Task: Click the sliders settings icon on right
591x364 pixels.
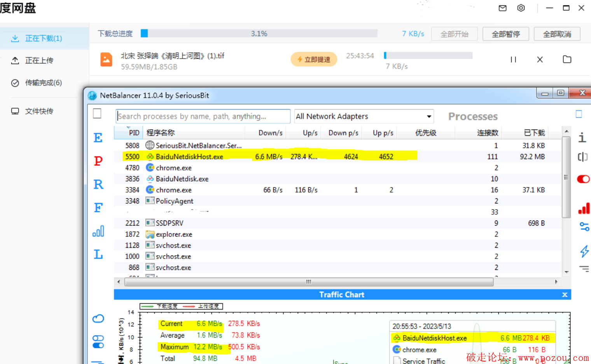Action: [x=584, y=226]
